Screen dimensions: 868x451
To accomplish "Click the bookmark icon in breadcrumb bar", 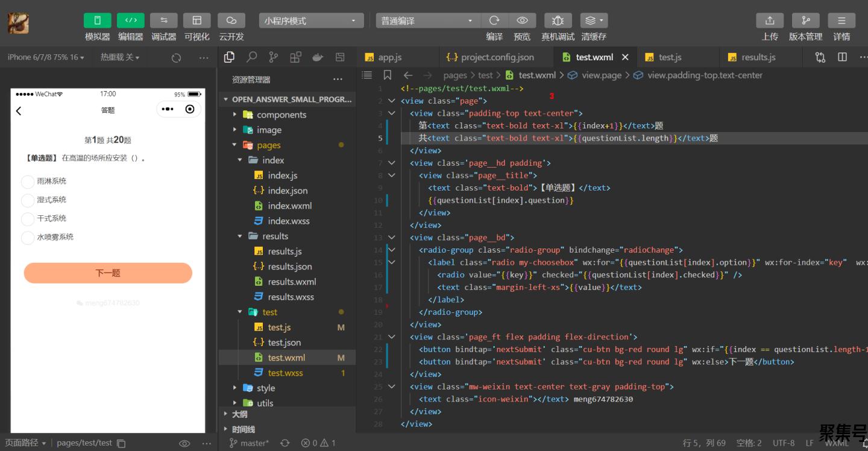I will [388, 75].
